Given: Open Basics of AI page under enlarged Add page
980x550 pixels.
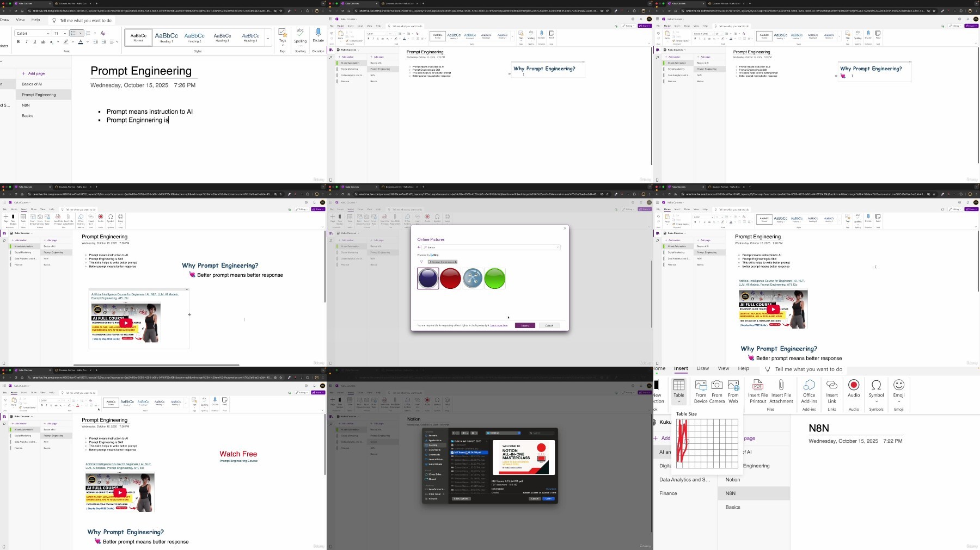Looking at the screenshot, I should point(32,84).
